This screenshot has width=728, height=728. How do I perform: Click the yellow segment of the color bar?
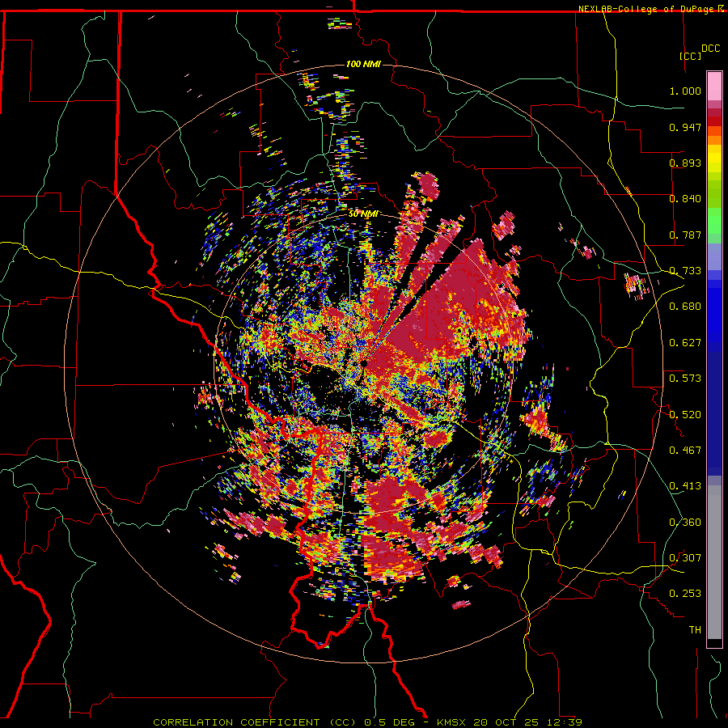[x=714, y=159]
